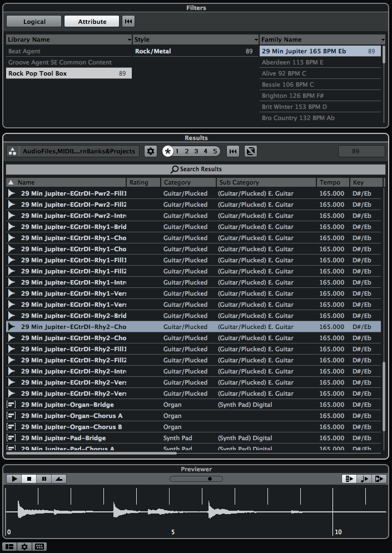The height and width of the screenshot is (553, 392).
Task: Click the audio icon of EGtrDI-Rhy1-Fill2 row
Action: click(x=12, y=271)
